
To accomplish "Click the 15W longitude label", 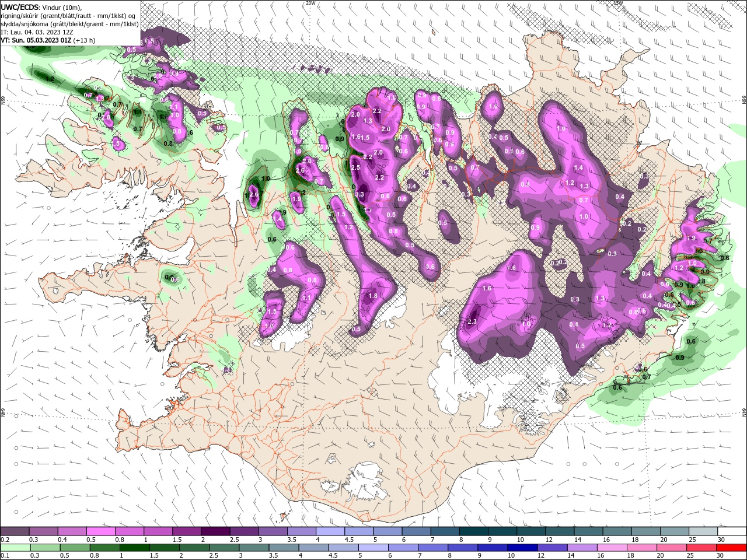I will pyautogui.click(x=619, y=3).
